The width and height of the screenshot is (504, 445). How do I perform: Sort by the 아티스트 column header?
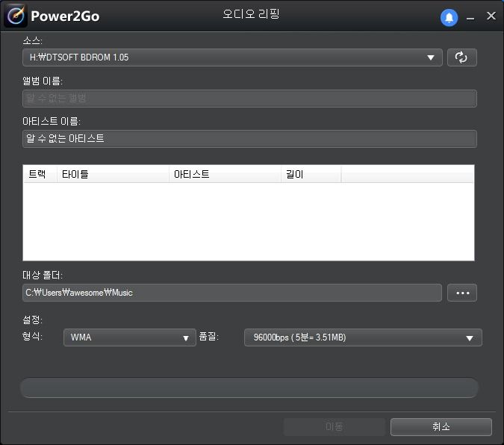tap(225, 174)
